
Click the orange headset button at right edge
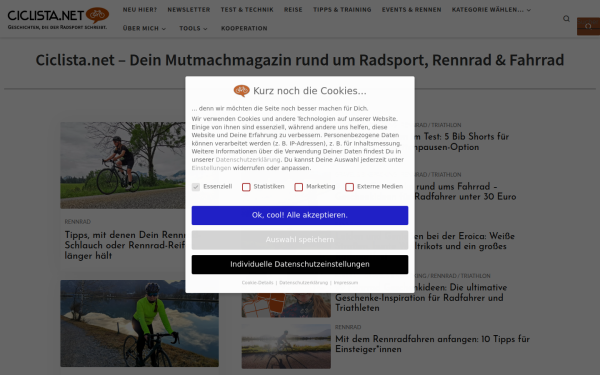[588, 26]
